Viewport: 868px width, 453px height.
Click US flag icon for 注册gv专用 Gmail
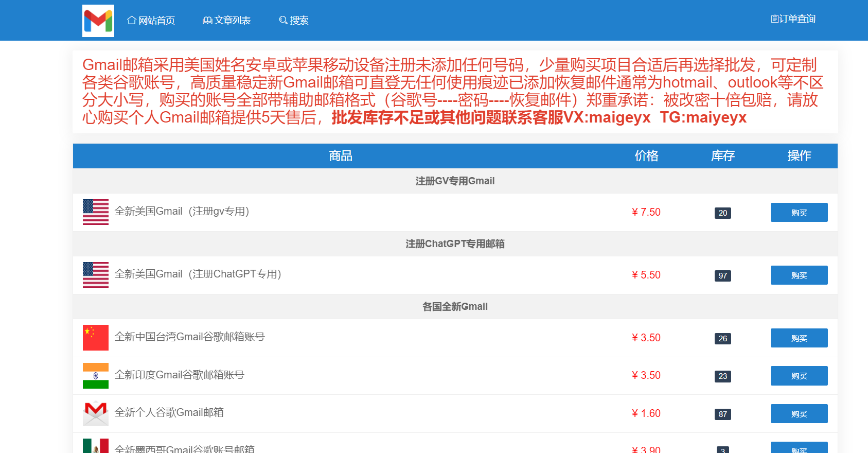(96, 212)
